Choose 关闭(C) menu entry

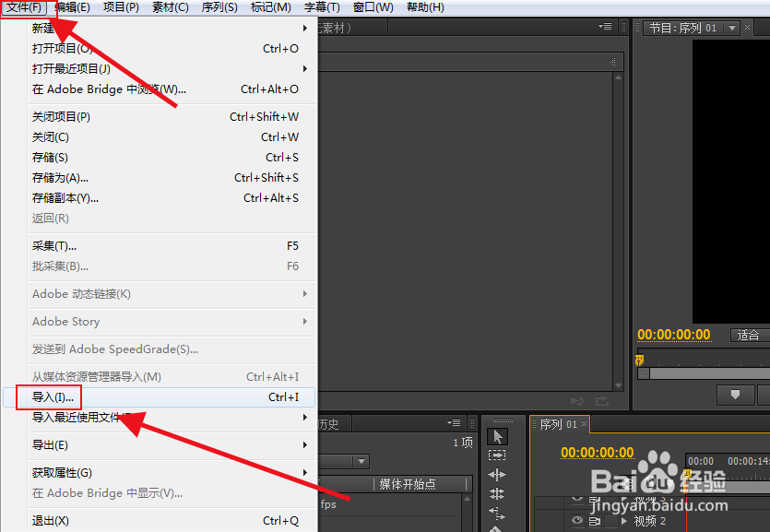[159, 137]
